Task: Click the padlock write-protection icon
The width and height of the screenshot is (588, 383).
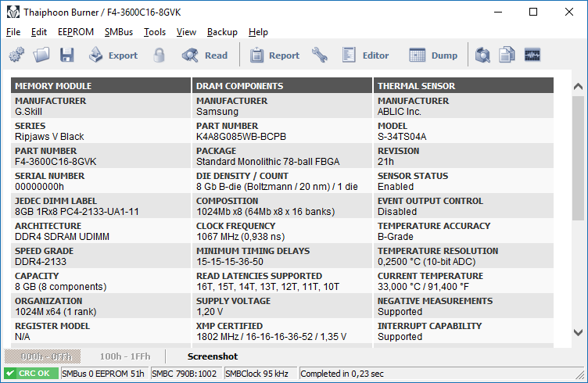Action: (159, 55)
